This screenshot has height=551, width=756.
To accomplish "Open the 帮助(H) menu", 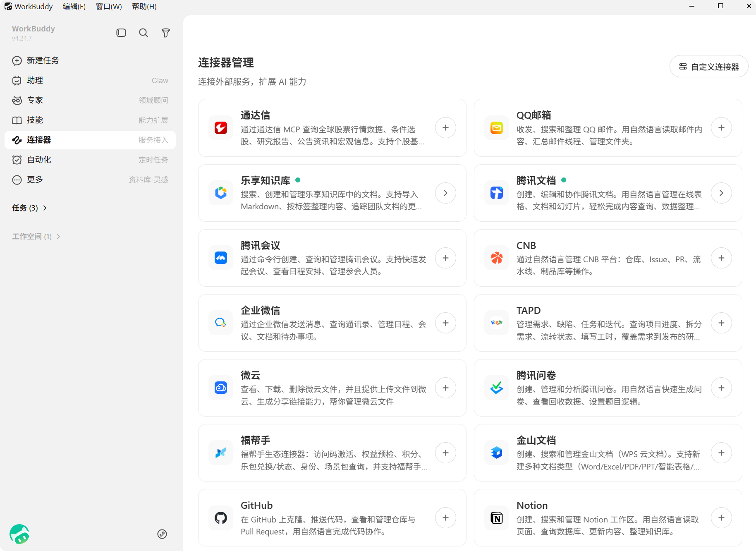I will coord(144,6).
